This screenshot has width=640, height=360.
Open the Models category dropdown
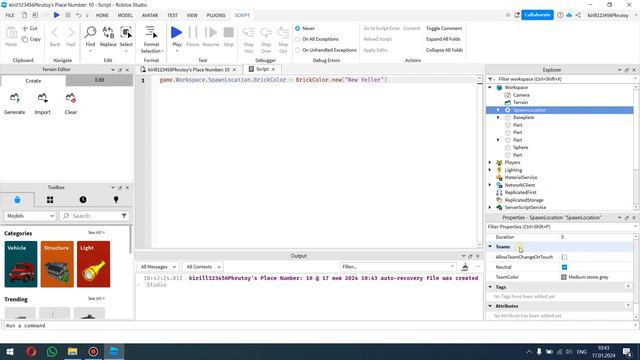tap(30, 216)
